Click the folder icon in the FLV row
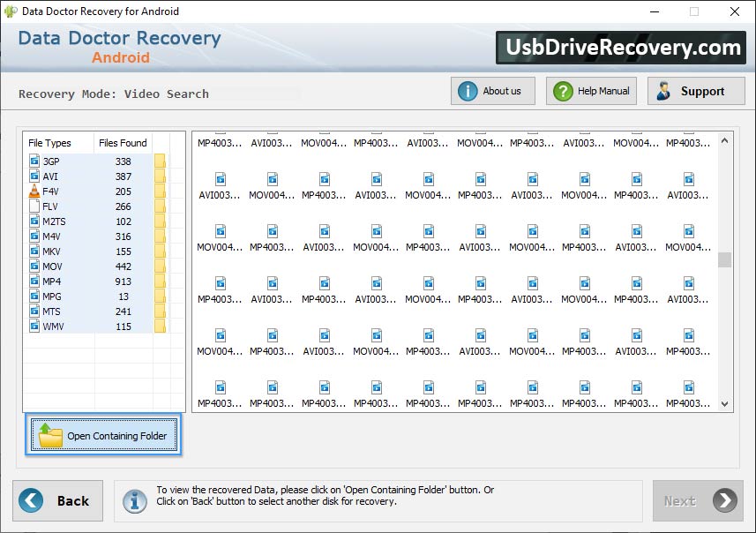This screenshot has width=756, height=533. 160,206
